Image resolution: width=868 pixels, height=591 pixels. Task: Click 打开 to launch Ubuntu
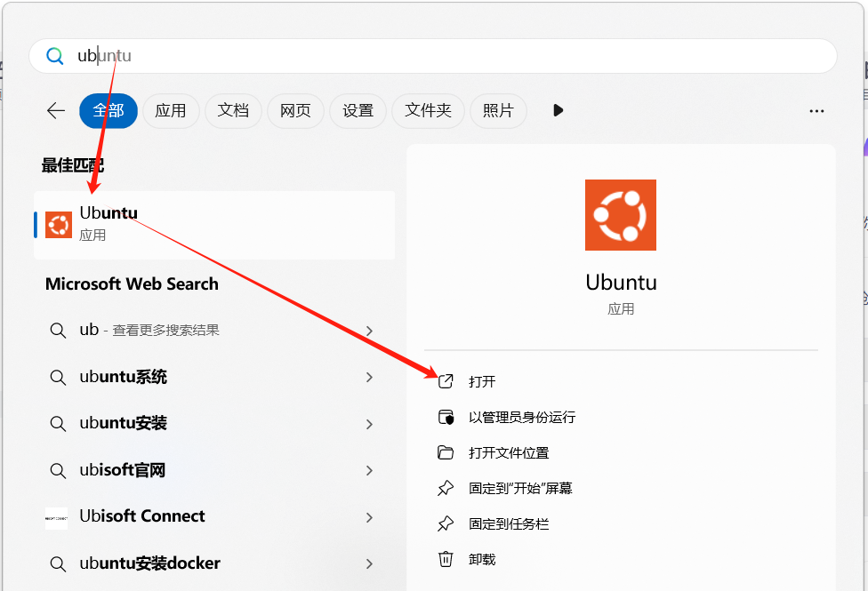click(x=482, y=382)
